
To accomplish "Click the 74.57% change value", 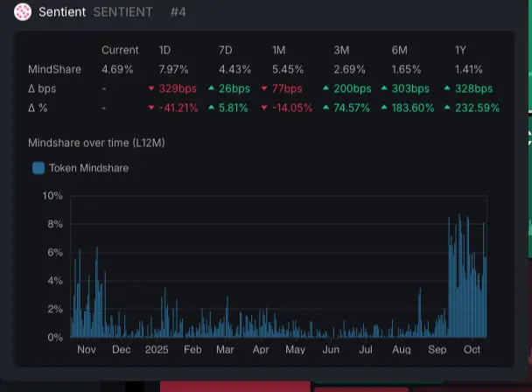I will pyautogui.click(x=352, y=108).
